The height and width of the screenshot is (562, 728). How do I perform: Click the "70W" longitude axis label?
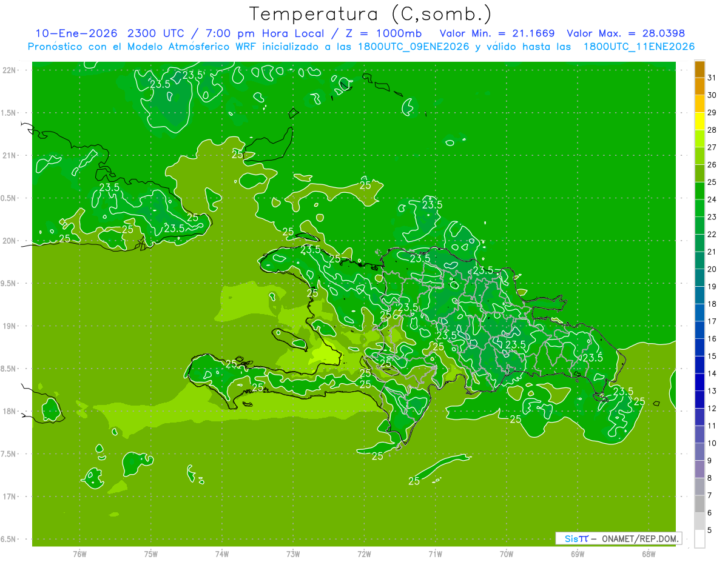pos(507,554)
